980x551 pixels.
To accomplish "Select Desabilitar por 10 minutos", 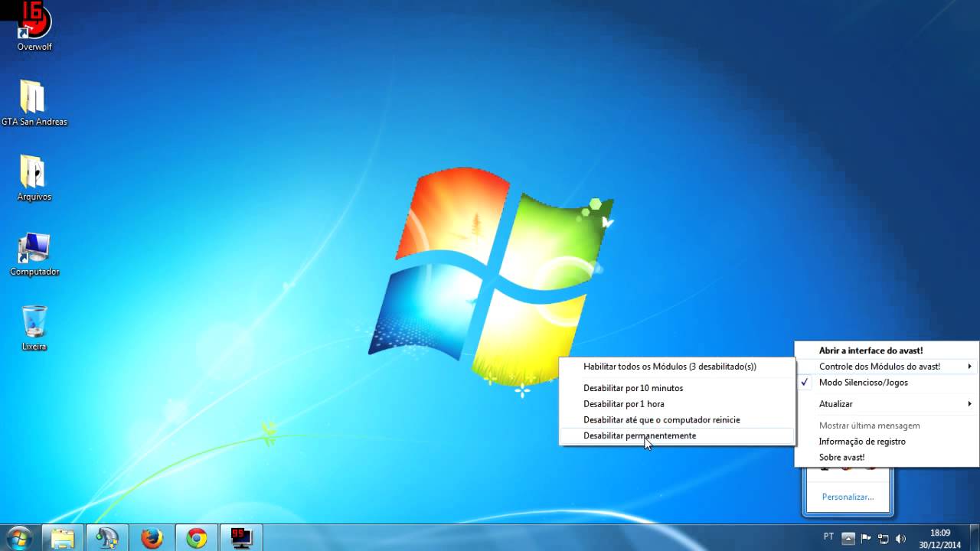I will click(x=678, y=388).
